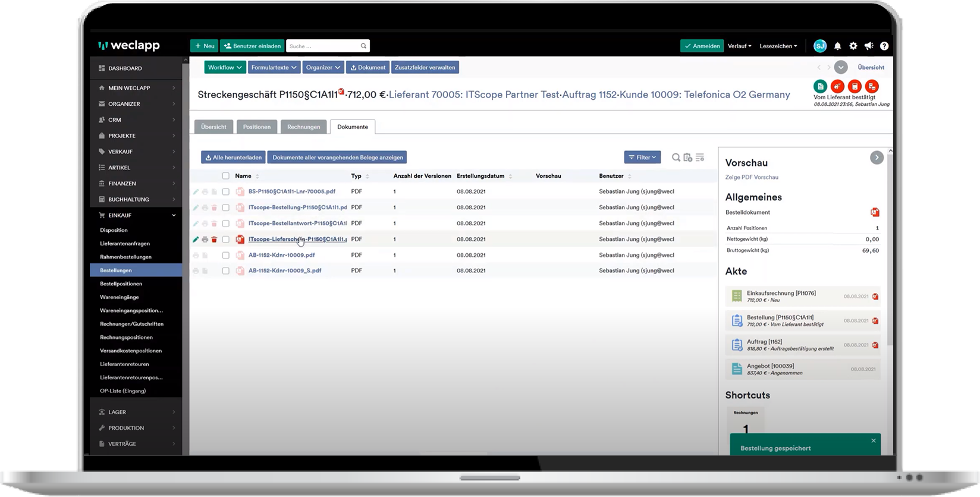Click red delivery status icon
The image size is (980, 497).
pyautogui.click(x=837, y=86)
